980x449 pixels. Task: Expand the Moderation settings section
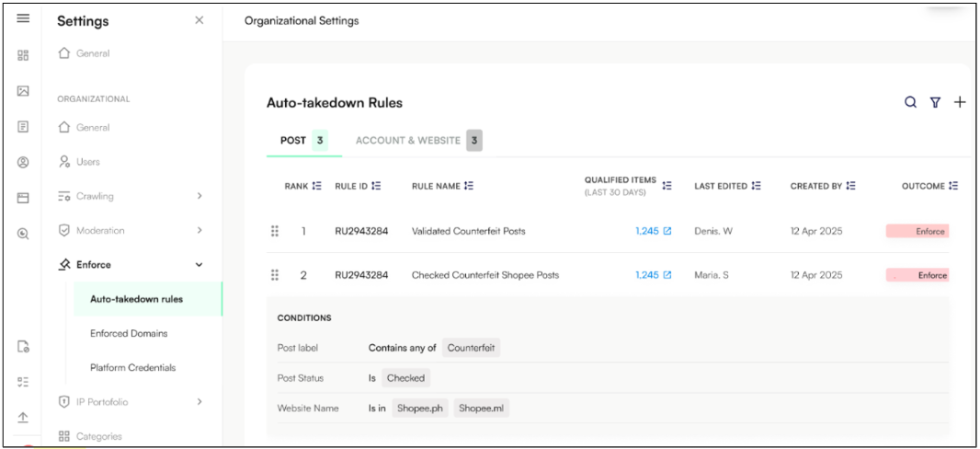199,230
